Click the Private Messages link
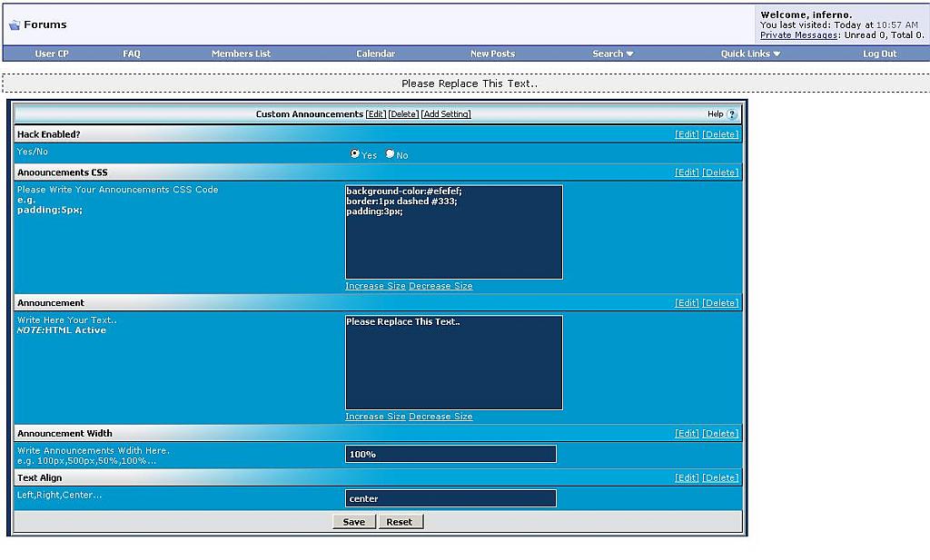Viewport: 930px width, 560px height. (798, 35)
